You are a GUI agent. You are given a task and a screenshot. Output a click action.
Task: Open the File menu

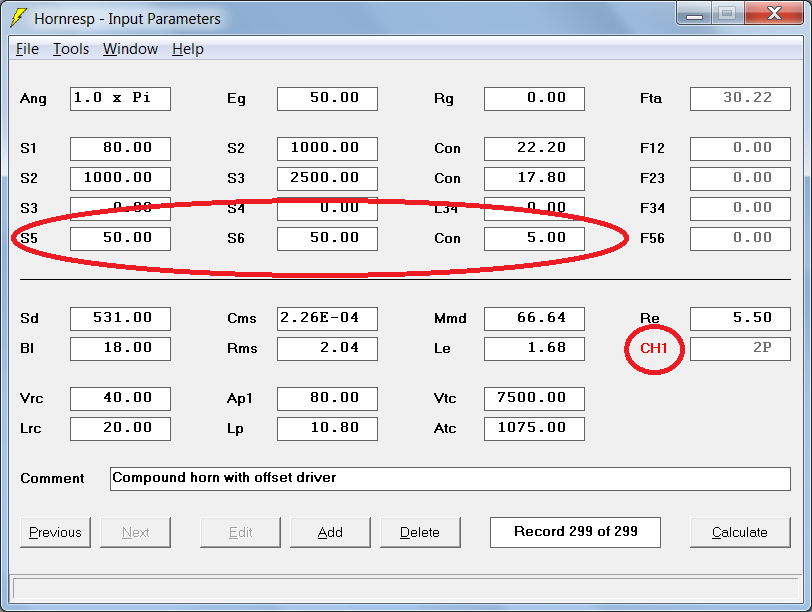tap(27, 49)
